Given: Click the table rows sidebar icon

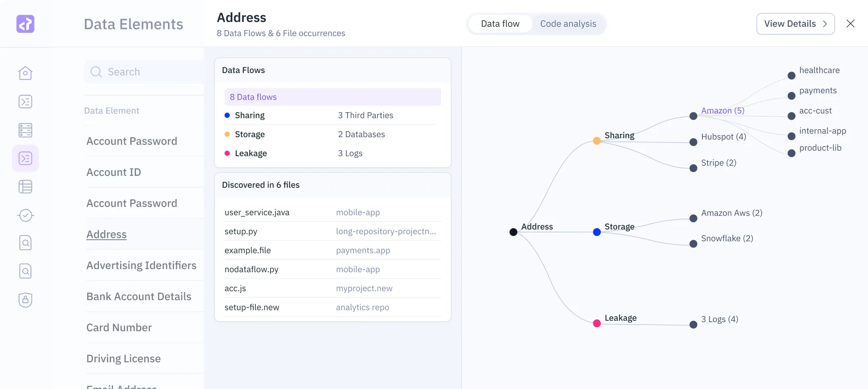Looking at the screenshot, I should [25, 187].
